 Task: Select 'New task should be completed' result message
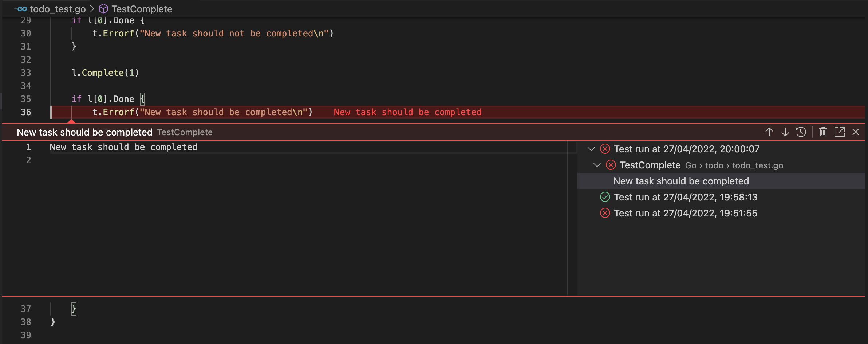point(681,181)
